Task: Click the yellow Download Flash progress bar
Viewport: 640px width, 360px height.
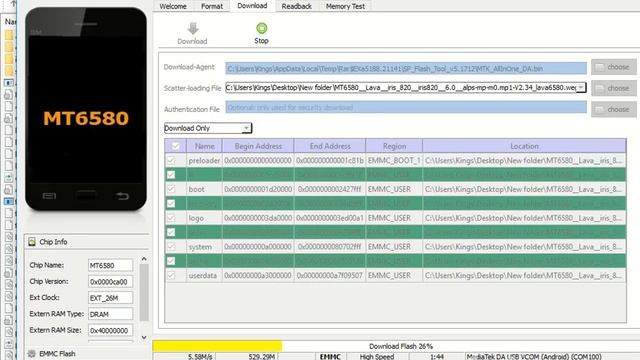Action: point(217,346)
